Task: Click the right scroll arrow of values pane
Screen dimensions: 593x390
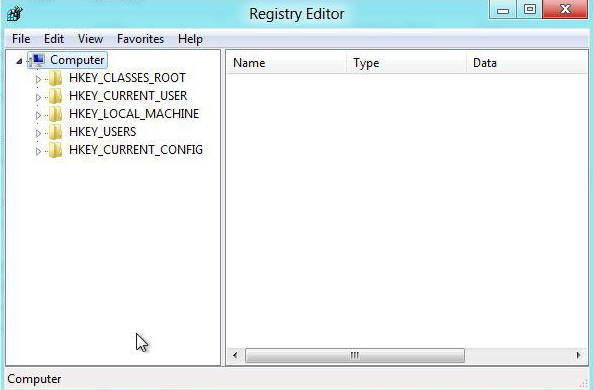Action: pos(578,356)
